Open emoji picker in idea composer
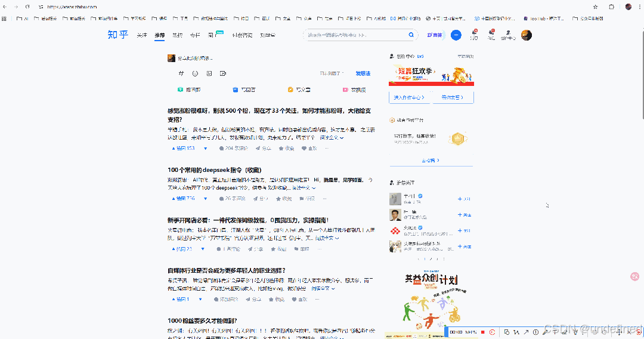Viewport: 644px width, 339px height. click(195, 73)
